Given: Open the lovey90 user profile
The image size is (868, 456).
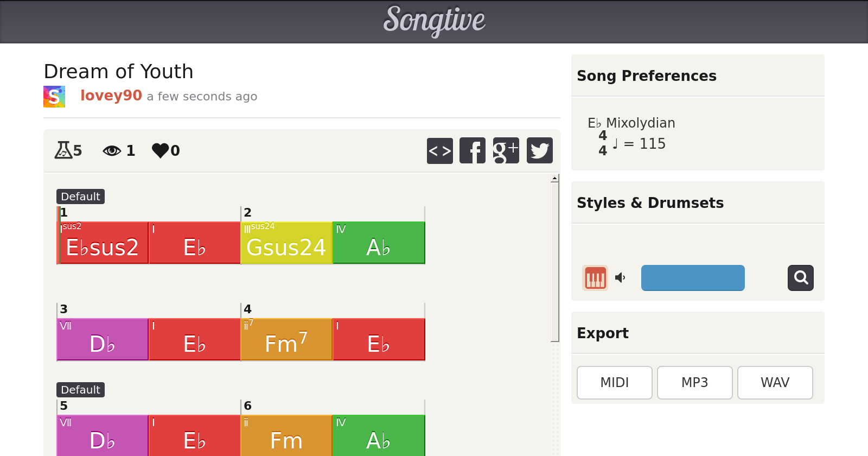Looking at the screenshot, I should tap(111, 96).
